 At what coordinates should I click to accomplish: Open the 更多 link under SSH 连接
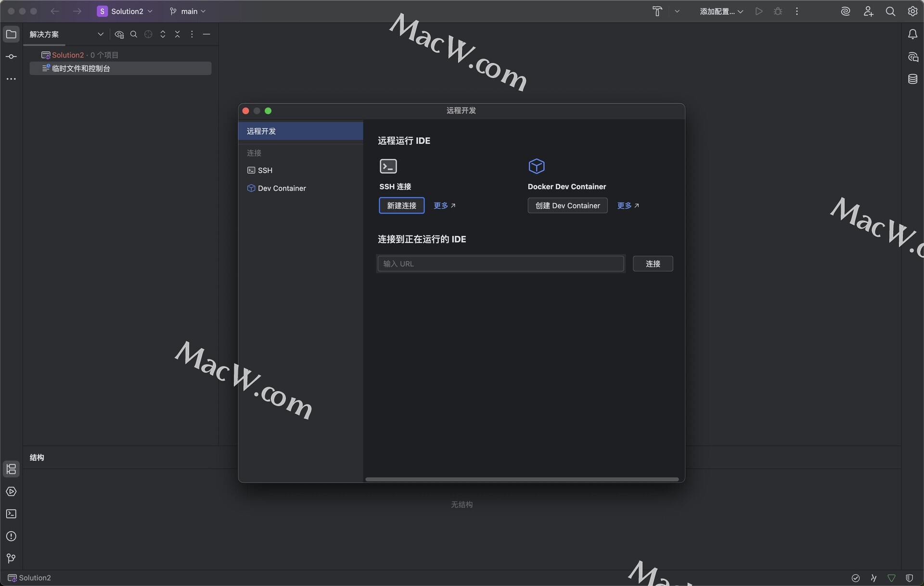[445, 205]
